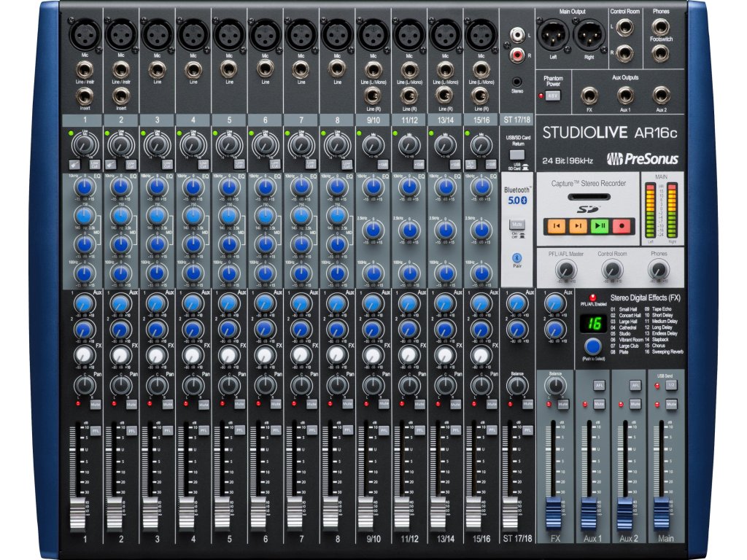The width and height of the screenshot is (747, 560).
Task: Mute the ST 17/18 channel
Action: click(x=527, y=404)
